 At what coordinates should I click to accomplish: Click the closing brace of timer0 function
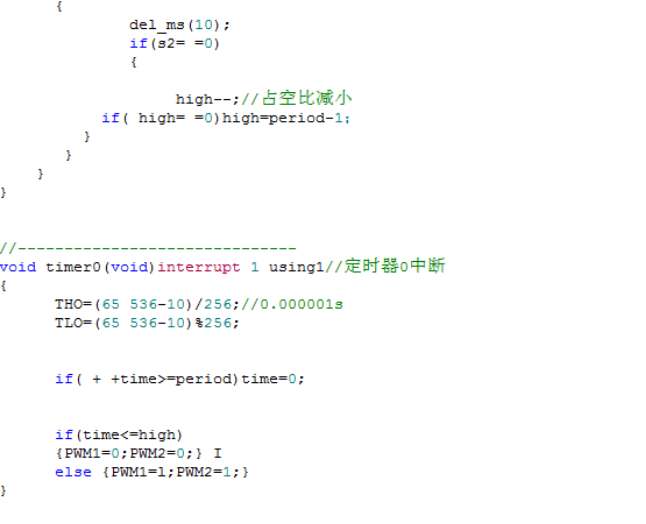point(4,491)
